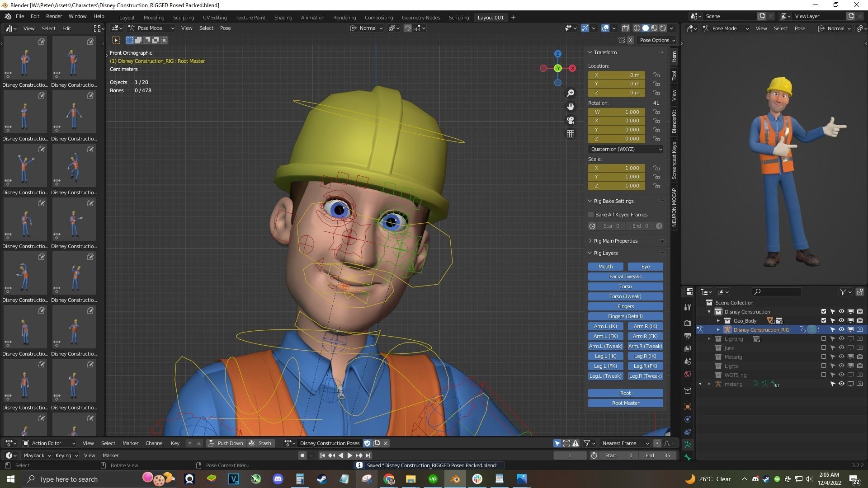Click the Root Master rig layer button

625,403
